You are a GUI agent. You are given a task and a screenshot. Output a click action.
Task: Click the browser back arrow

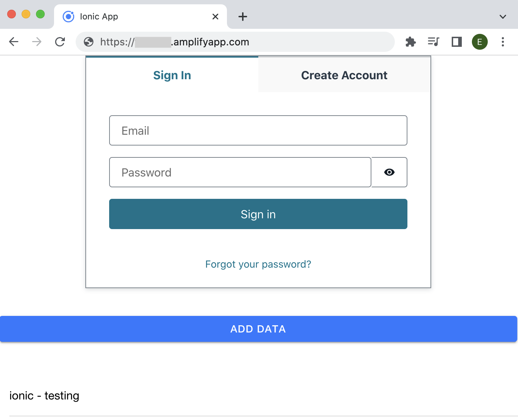point(14,42)
